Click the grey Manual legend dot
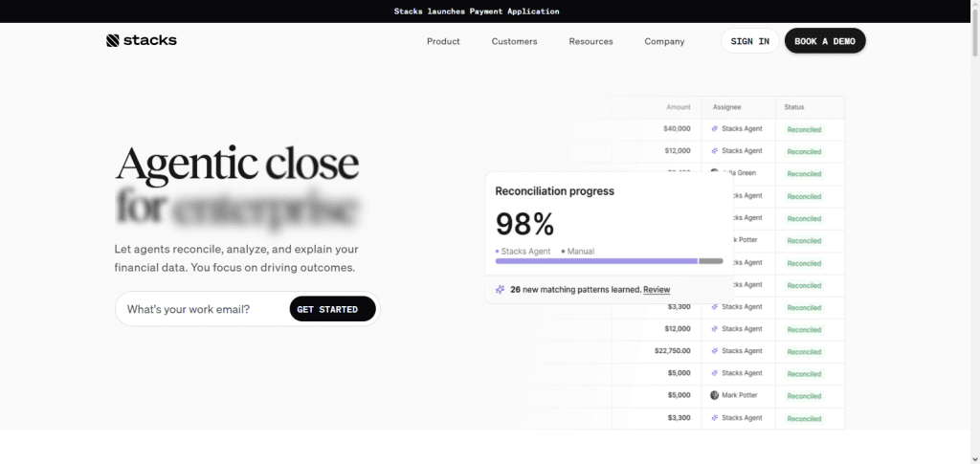Viewport: 980px width, 464px height. pos(563,252)
